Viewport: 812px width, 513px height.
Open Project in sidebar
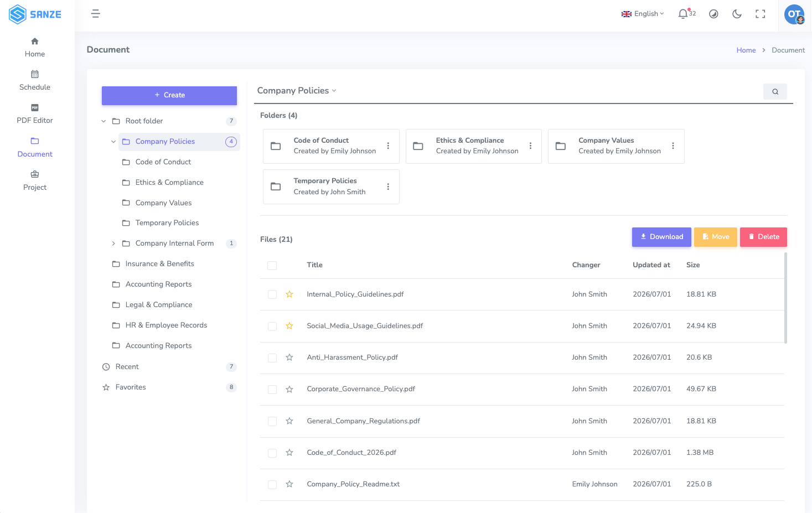(x=35, y=181)
